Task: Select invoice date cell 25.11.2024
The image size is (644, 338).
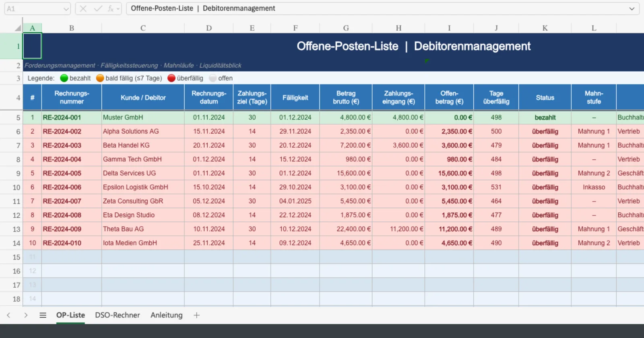Action: click(208, 243)
